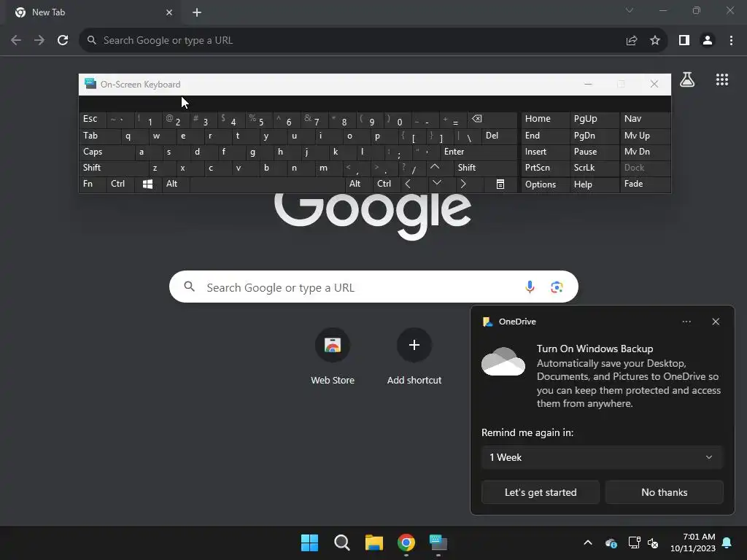Open Chrome's three-dot menu
Image resolution: width=747 pixels, height=560 pixels.
731,41
